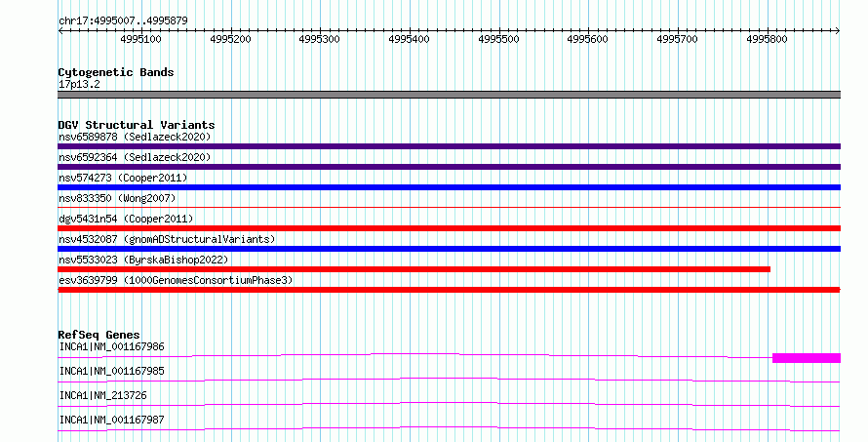Click the 17p13.2 band label
Screen dimensions: 868x442
coord(79,84)
